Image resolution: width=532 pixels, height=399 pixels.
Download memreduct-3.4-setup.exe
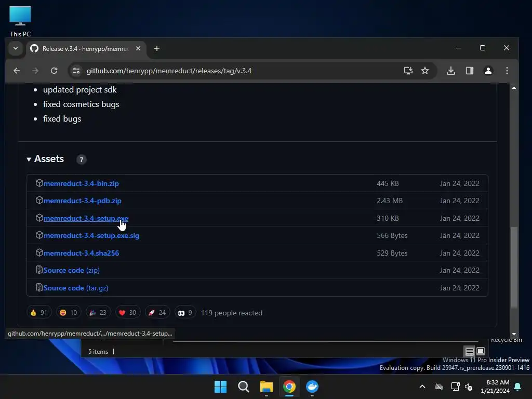86,219
